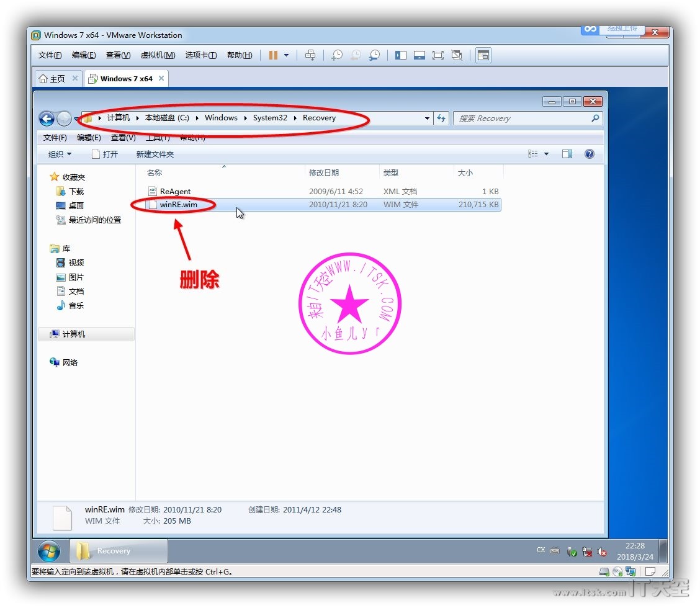Click System32 in the address breadcrumb

coord(270,118)
